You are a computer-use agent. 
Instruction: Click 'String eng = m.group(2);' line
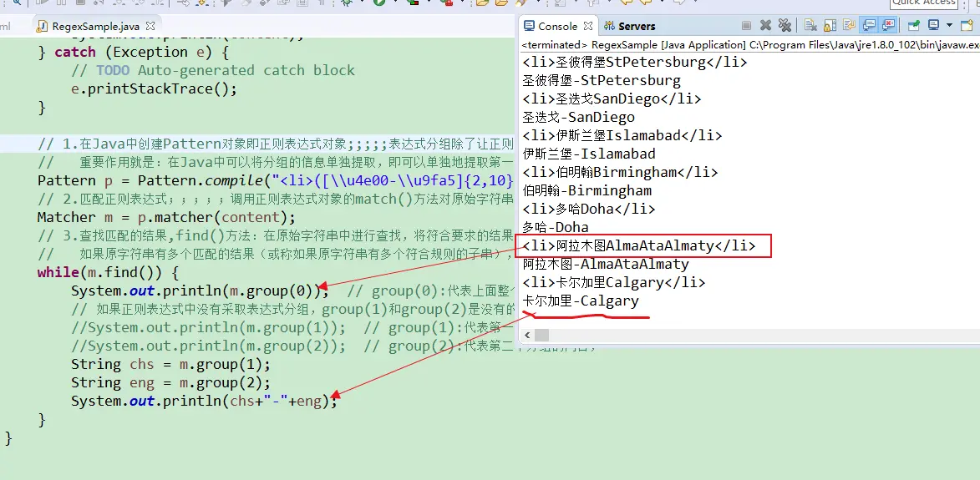pos(170,382)
